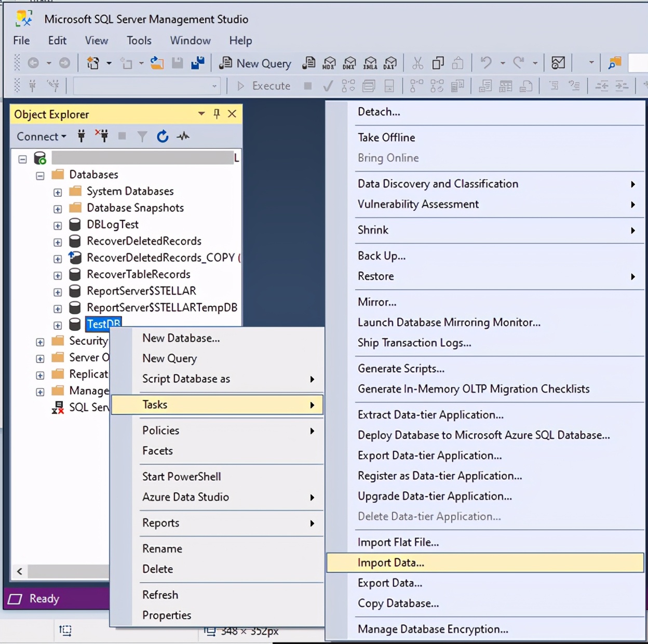Choose Import Flat File... option
Image resolution: width=648 pixels, height=644 pixels.
point(485,543)
